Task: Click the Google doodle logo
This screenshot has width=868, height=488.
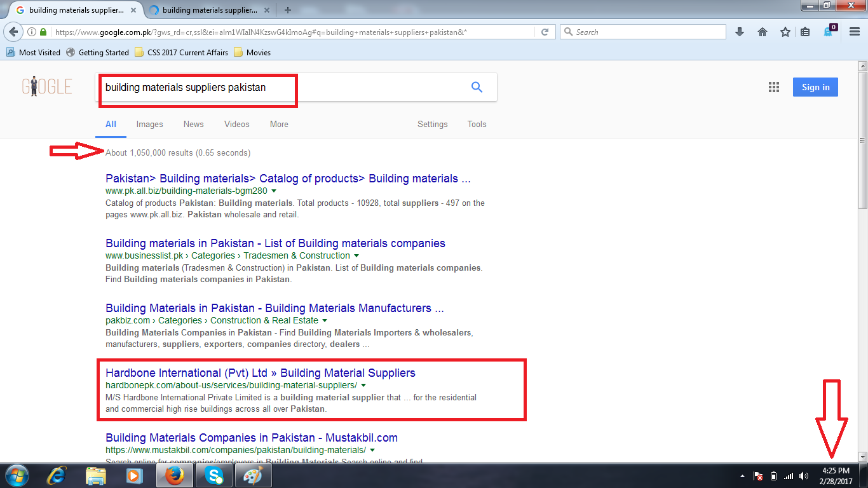Action: (x=47, y=87)
